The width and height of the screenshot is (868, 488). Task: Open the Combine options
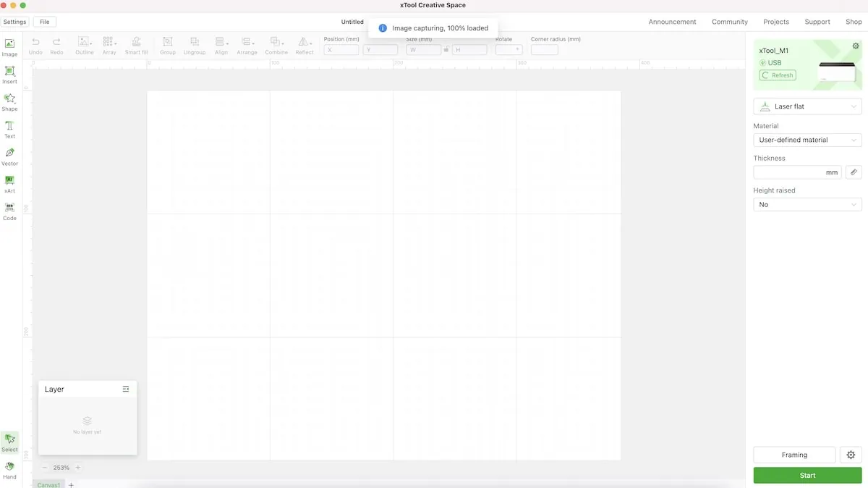point(276,46)
